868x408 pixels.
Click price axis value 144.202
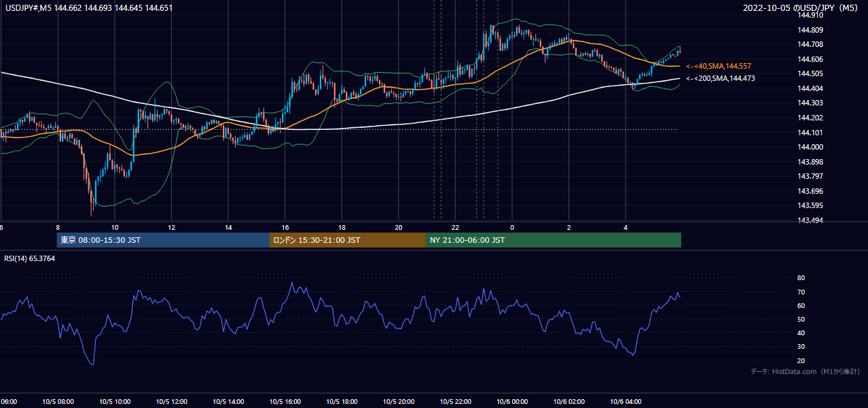(x=810, y=118)
